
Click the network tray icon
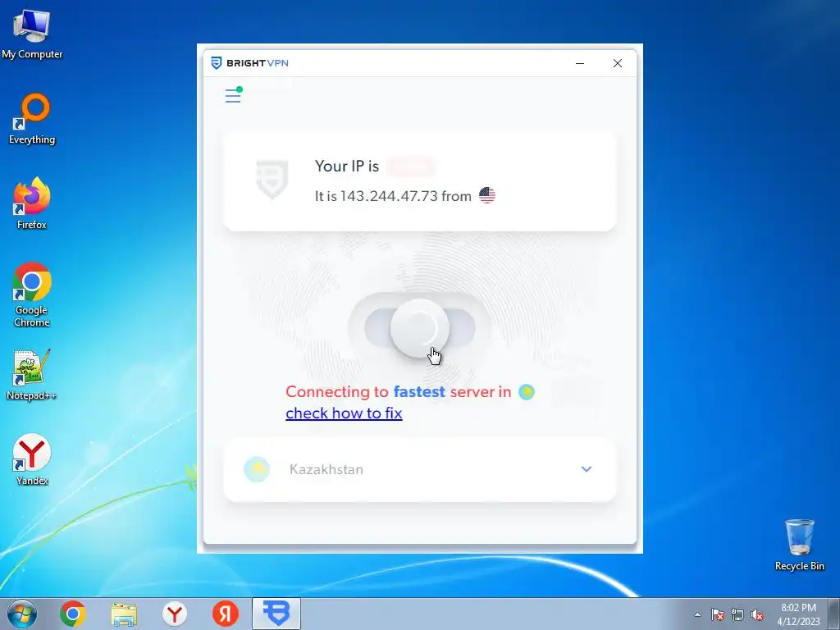click(737, 614)
